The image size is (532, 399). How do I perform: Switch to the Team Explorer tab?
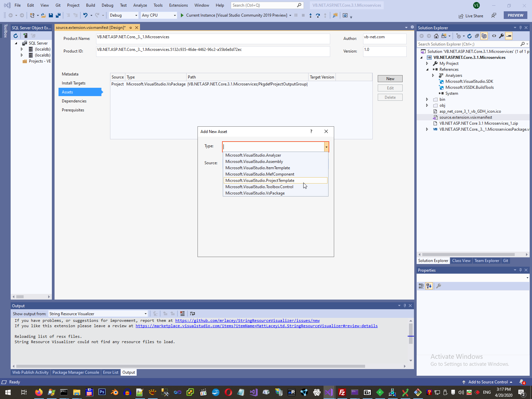point(486,261)
